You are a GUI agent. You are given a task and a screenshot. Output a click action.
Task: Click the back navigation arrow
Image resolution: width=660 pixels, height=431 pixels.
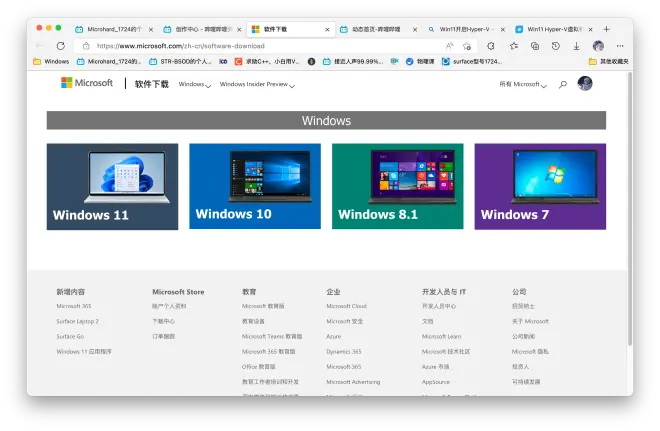click(x=40, y=46)
